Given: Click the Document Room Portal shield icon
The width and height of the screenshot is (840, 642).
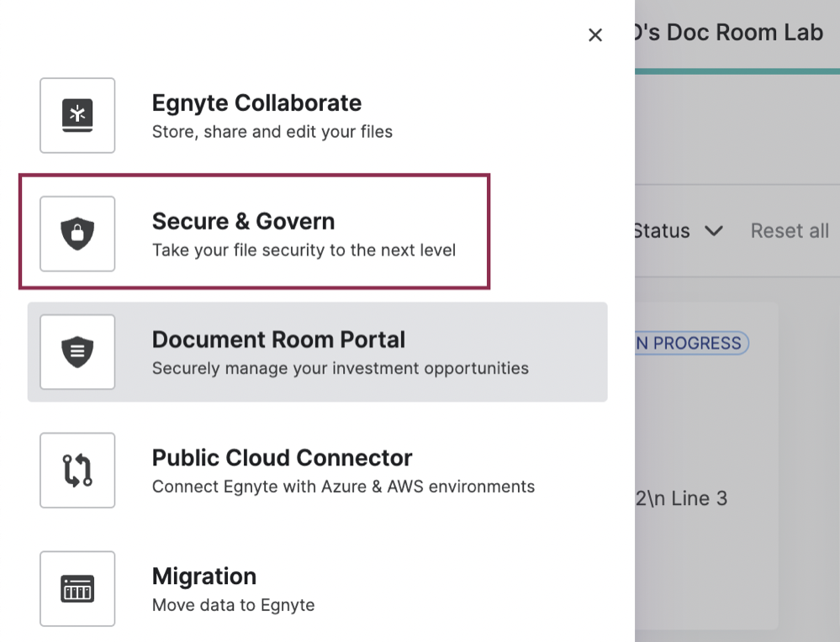Looking at the screenshot, I should click(77, 352).
